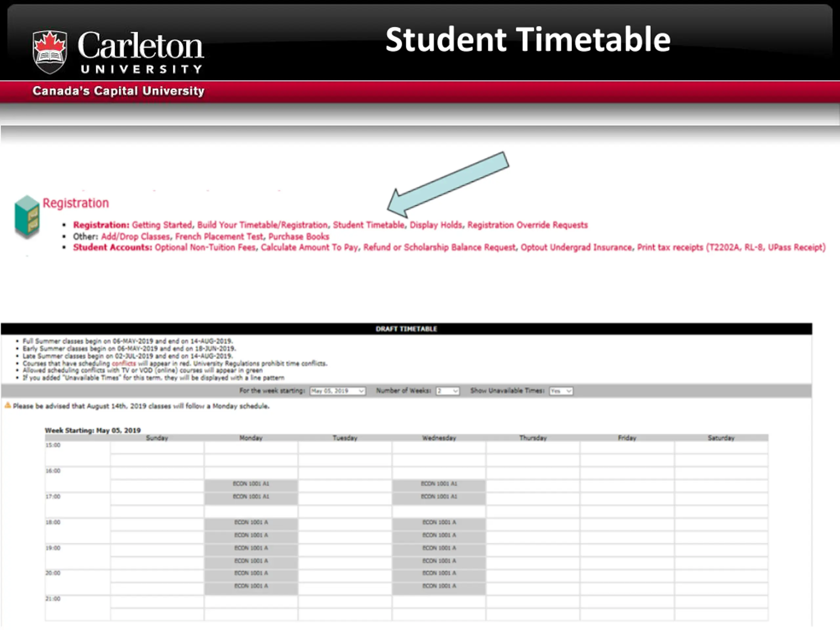Open the Getting Started link
Viewport: 840px width, 630px height.
click(162, 225)
